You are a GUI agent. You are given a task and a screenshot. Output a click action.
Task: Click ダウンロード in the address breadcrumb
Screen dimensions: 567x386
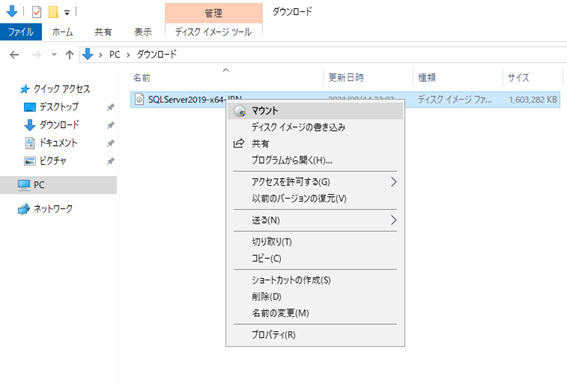157,55
